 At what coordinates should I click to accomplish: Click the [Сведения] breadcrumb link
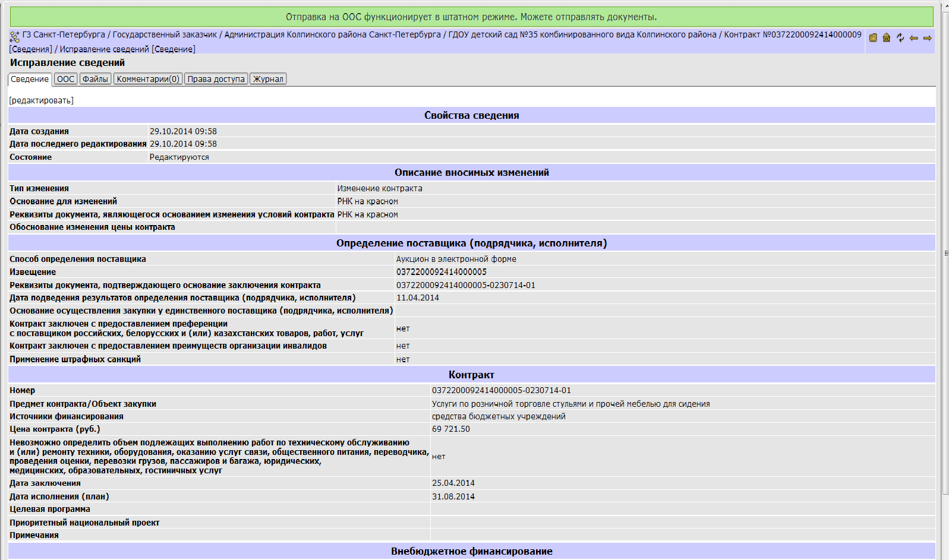pos(31,49)
